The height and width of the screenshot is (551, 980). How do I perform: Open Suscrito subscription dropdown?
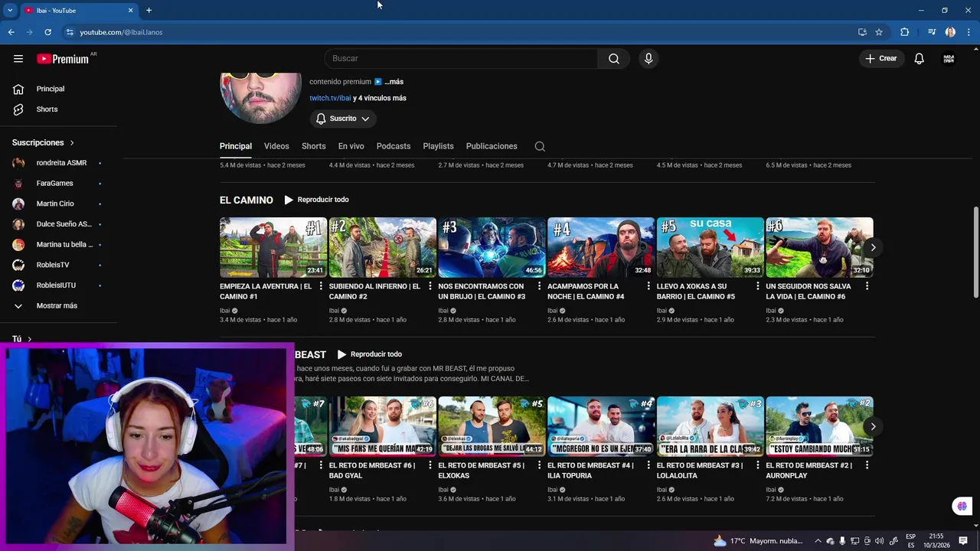click(x=343, y=119)
